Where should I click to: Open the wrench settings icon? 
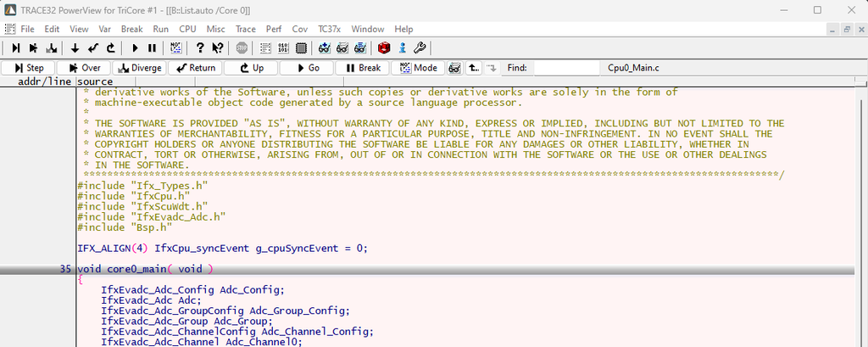[x=419, y=48]
